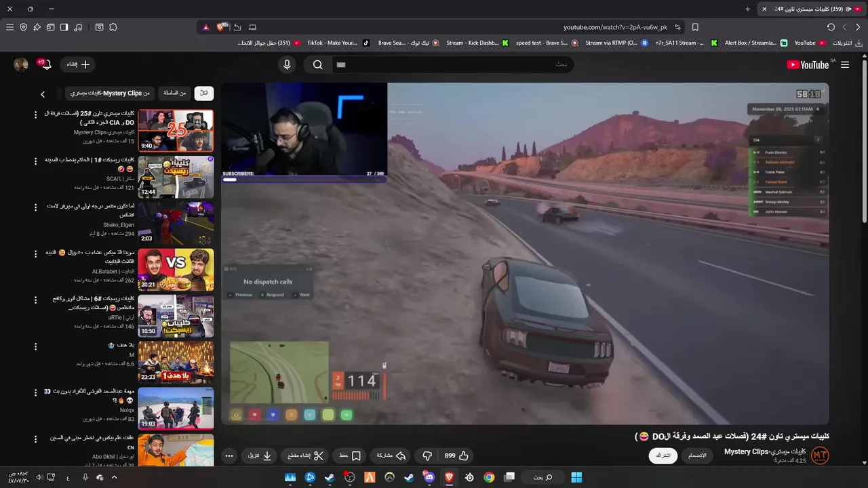Open options for the SCAR video row
Viewport: 868px width, 488px height.
click(36, 161)
